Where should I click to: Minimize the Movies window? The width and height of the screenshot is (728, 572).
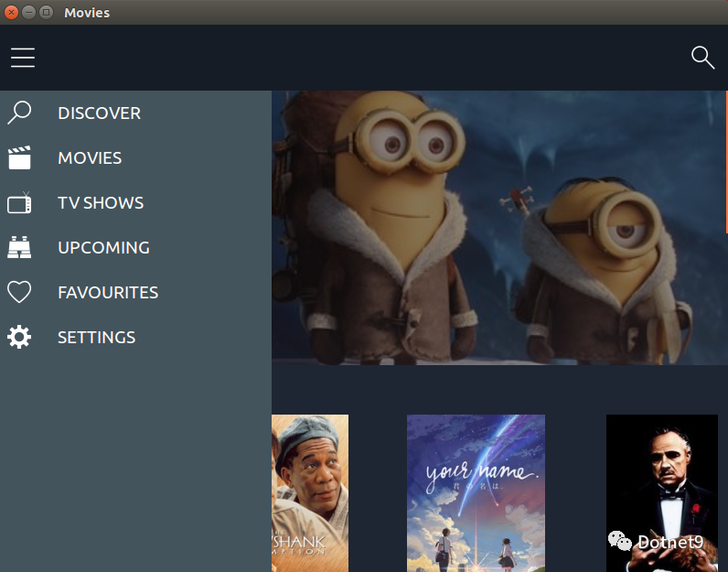pyautogui.click(x=28, y=12)
